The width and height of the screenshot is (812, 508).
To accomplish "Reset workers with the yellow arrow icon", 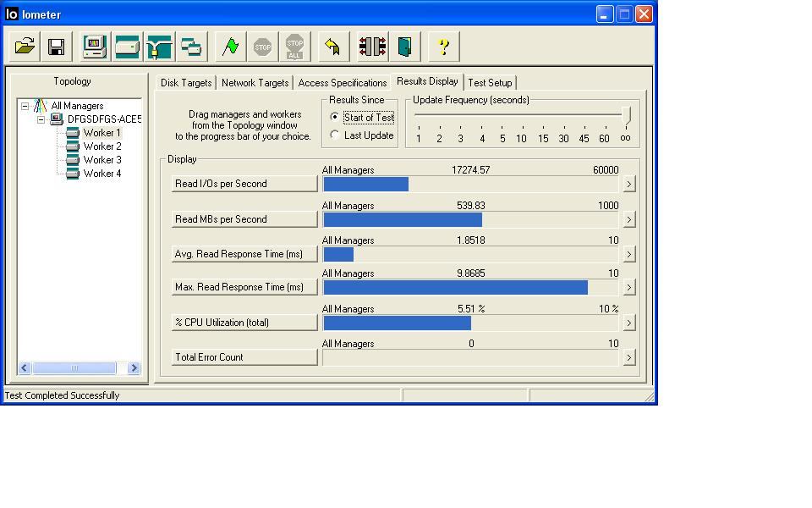I will [333, 47].
